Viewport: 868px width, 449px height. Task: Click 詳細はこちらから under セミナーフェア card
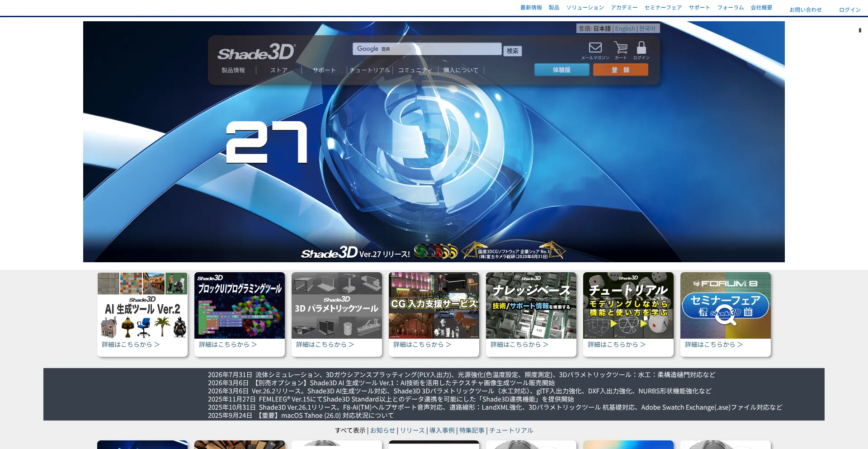[714, 345]
